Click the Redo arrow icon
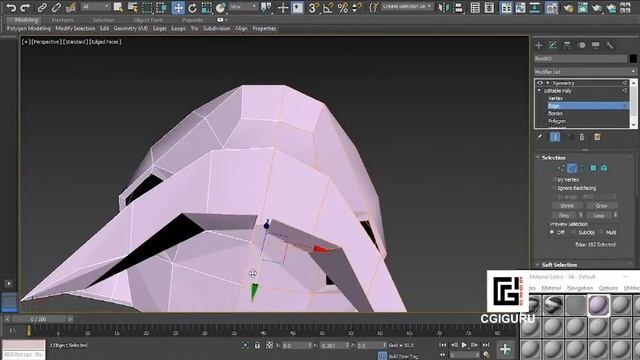 (x=25, y=7)
